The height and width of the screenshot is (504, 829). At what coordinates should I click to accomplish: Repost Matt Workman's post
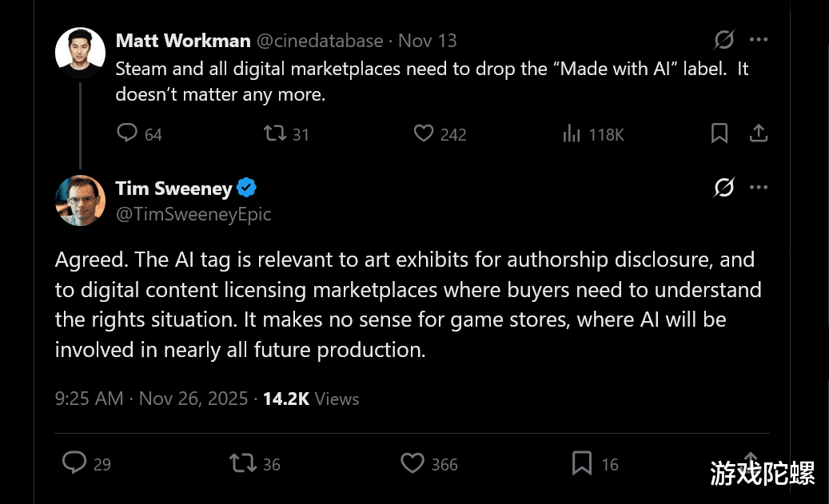tap(276, 133)
